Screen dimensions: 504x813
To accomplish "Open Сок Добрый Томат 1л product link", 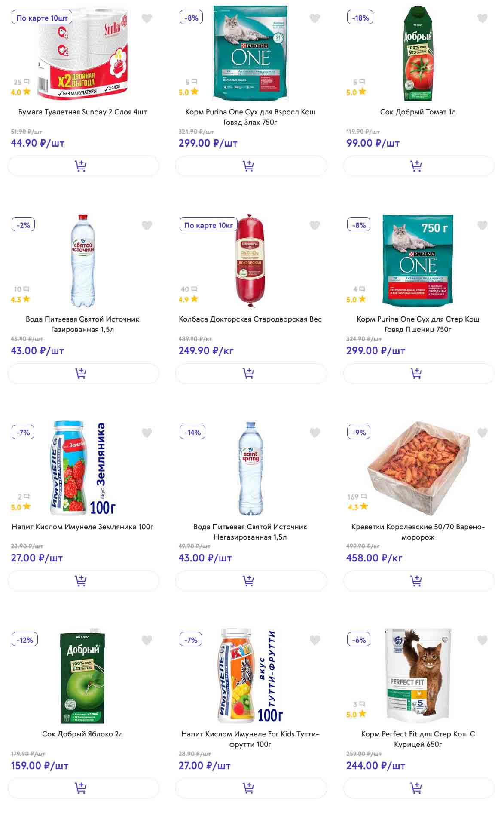I will click(x=418, y=112).
